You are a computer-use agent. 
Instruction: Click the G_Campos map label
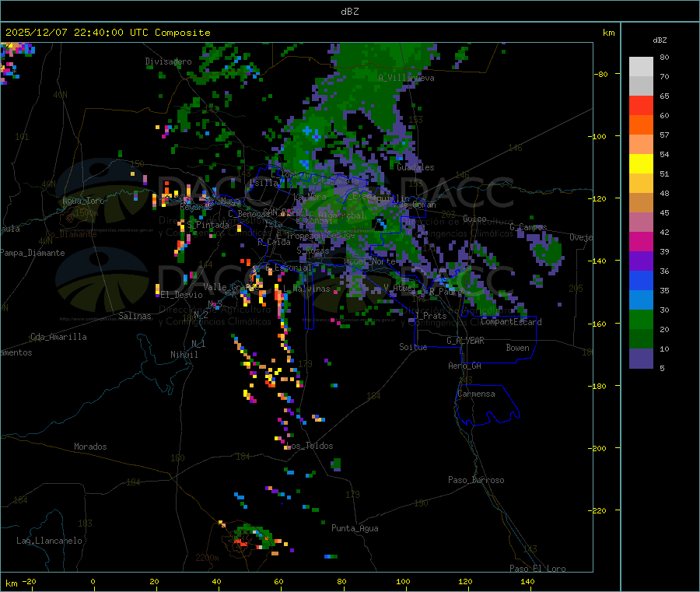[x=528, y=227]
